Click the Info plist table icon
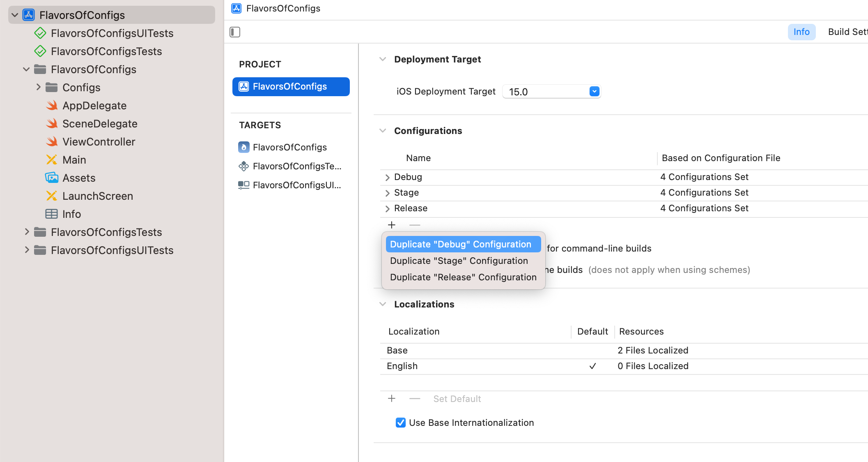This screenshot has height=462, width=868. tap(52, 214)
